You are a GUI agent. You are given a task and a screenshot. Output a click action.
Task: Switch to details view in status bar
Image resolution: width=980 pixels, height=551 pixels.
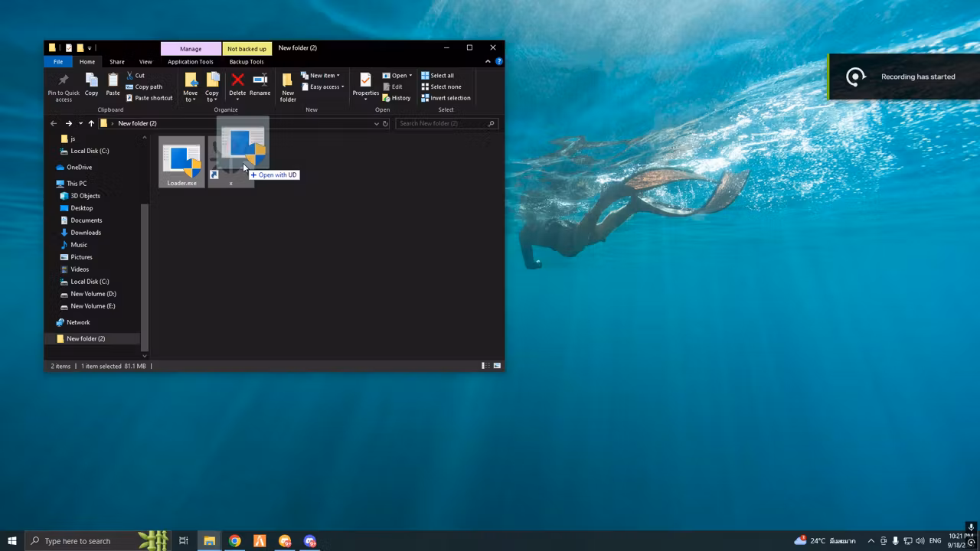point(485,366)
